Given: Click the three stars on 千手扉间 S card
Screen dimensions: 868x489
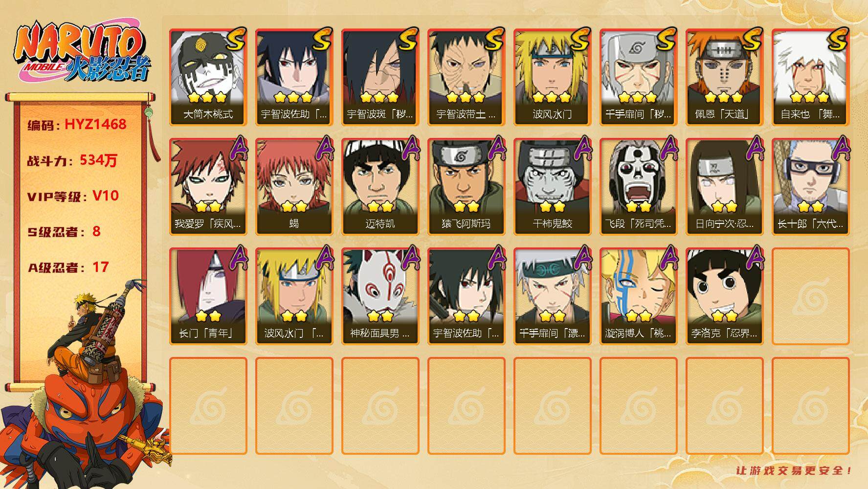Looking at the screenshot, I should 638,97.
